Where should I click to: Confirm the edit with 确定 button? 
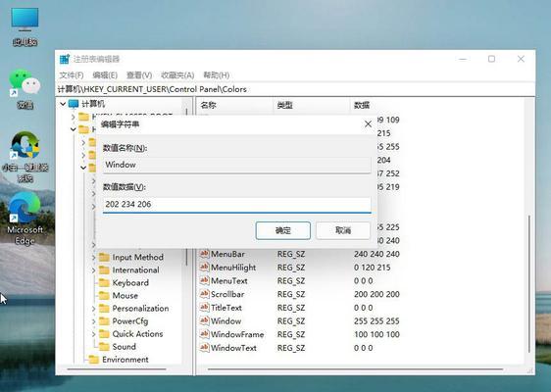click(x=283, y=230)
